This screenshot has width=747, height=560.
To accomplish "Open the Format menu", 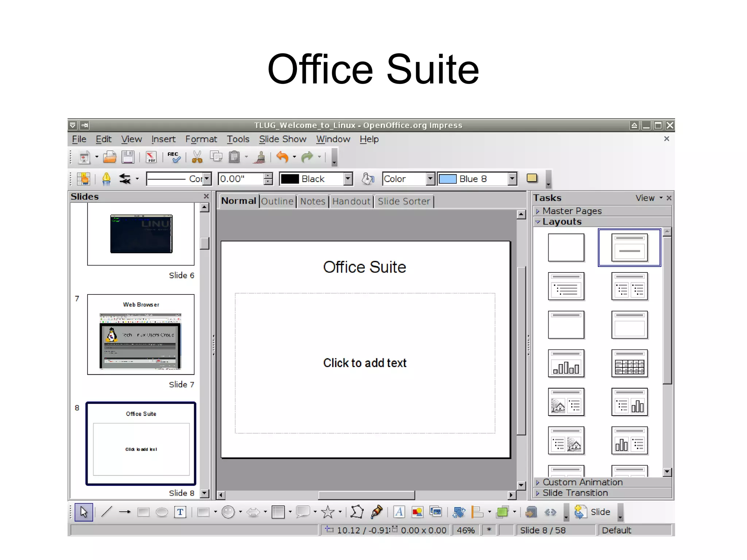I will [201, 139].
